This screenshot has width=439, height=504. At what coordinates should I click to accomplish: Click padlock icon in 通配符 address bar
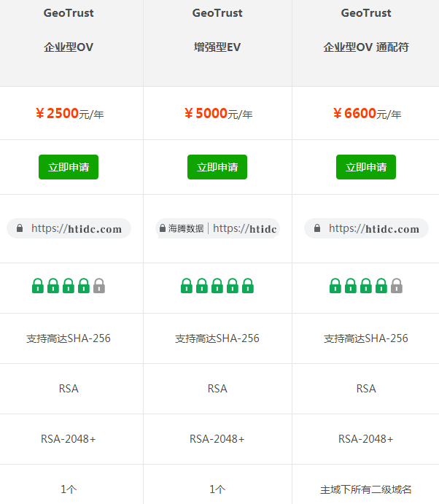(x=317, y=228)
